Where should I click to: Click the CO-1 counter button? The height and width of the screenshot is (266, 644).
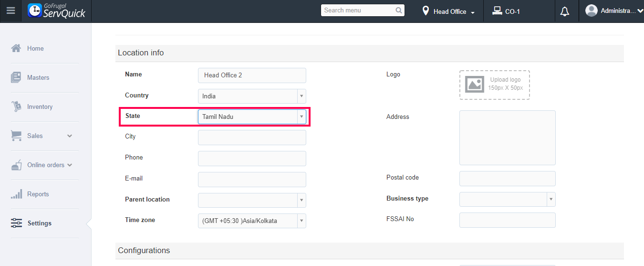click(507, 11)
